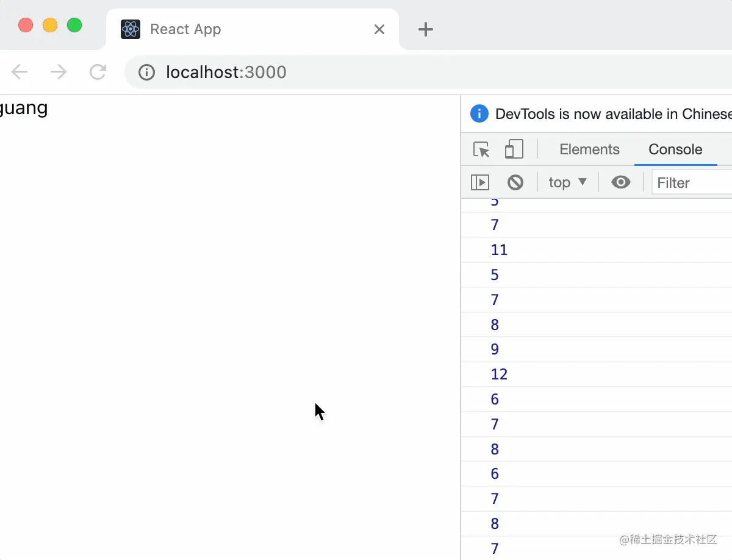Close the React App tab
The height and width of the screenshot is (560, 732).
click(379, 29)
